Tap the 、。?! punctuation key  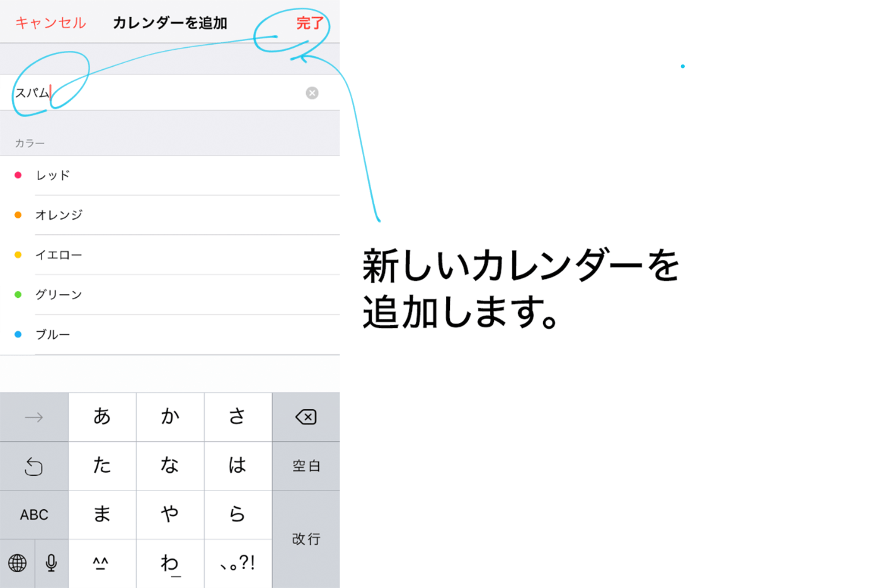[x=238, y=563]
